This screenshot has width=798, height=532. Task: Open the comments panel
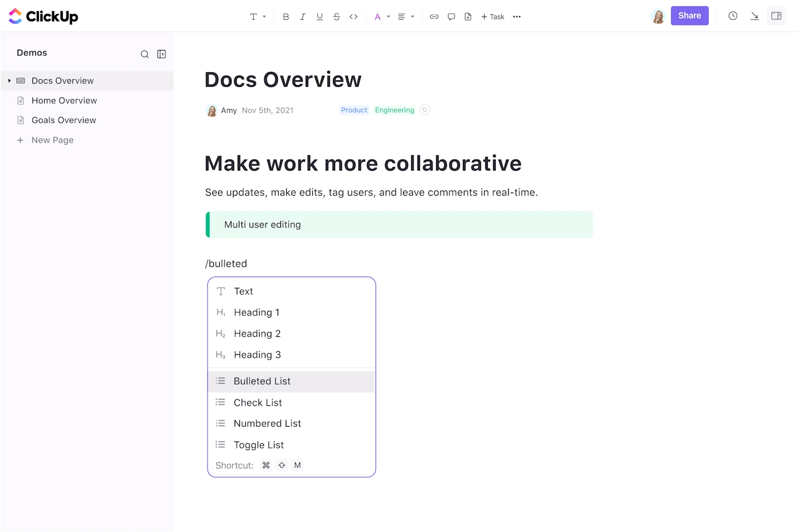point(451,16)
